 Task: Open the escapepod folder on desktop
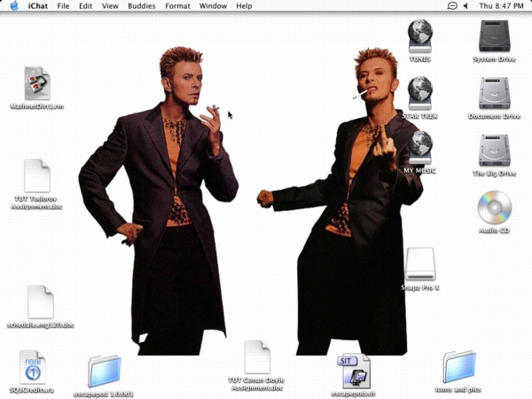[105, 371]
